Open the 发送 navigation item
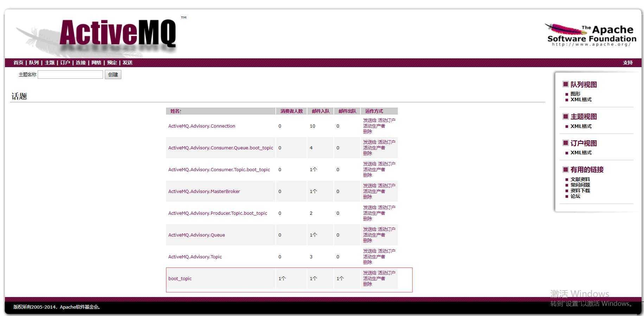644x316 pixels. click(x=128, y=63)
